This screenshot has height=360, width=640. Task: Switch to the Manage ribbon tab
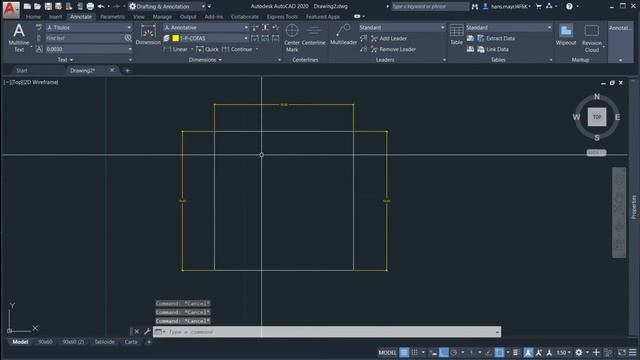tap(162, 17)
